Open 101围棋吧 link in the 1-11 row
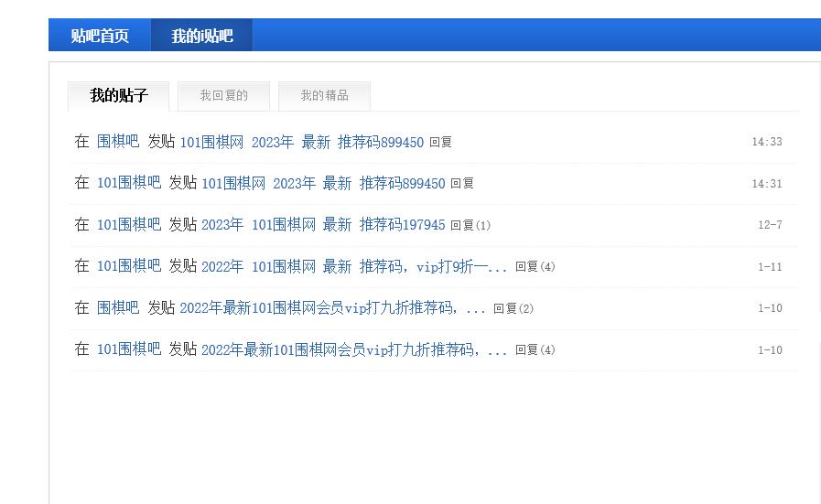Image resolution: width=821 pixels, height=504 pixels. [129, 266]
